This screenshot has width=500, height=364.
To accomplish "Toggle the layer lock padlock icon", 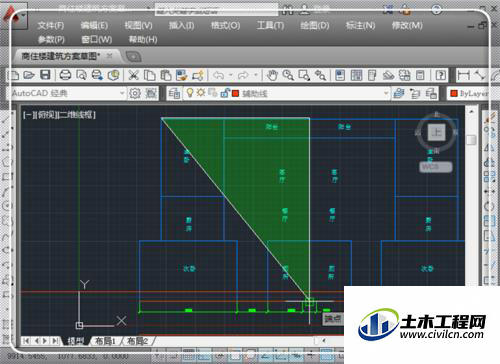I will click(225, 93).
